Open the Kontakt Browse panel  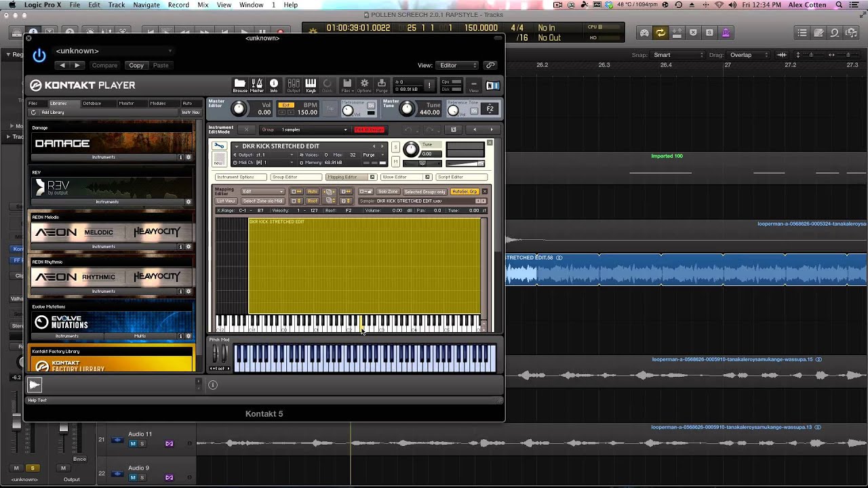(x=240, y=85)
